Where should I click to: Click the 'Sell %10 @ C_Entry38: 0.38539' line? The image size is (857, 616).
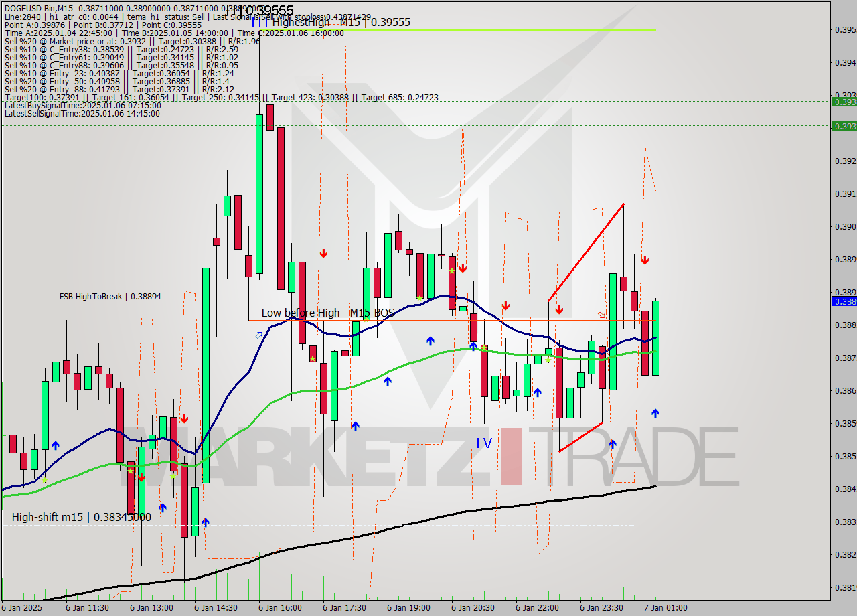point(121,49)
